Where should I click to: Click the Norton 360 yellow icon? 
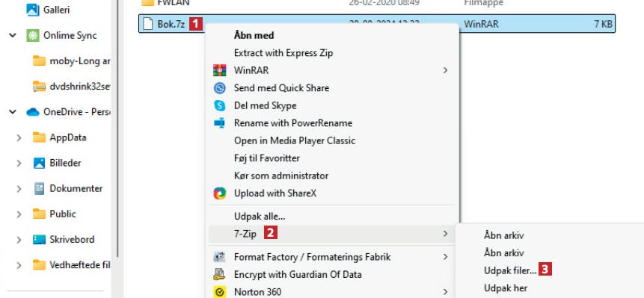coord(220,292)
